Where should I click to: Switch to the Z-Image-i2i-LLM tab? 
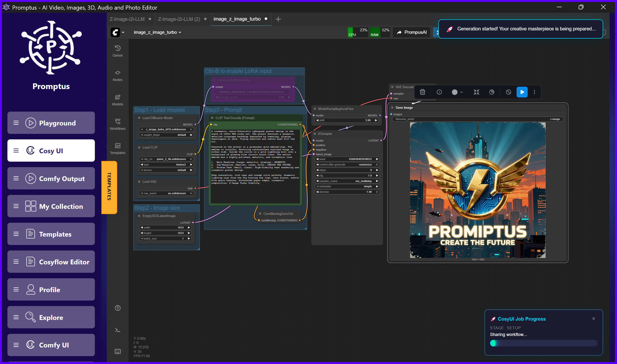pyautogui.click(x=127, y=19)
